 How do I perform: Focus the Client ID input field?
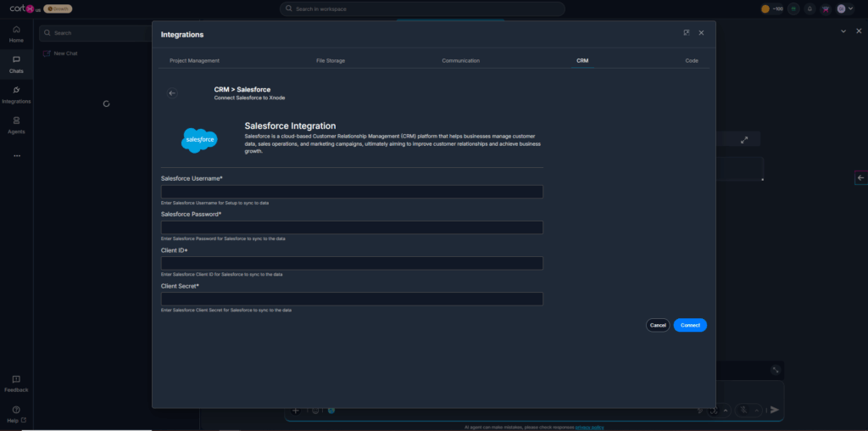click(x=352, y=263)
